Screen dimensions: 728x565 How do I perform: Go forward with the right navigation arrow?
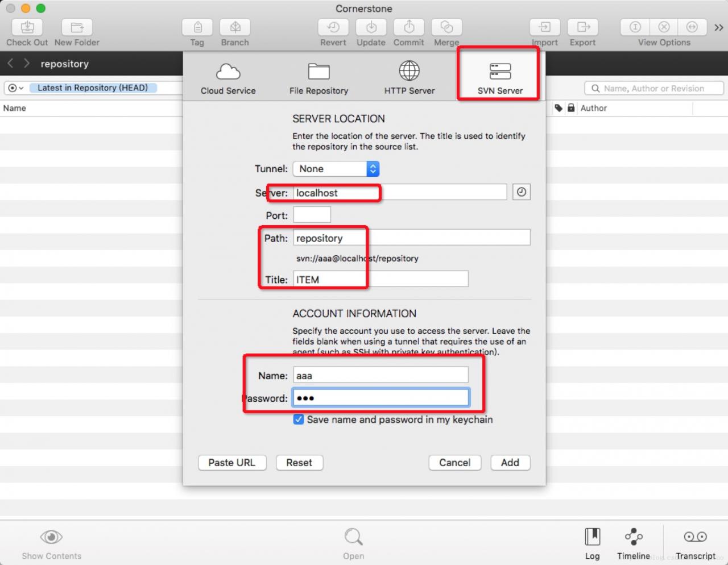26,63
